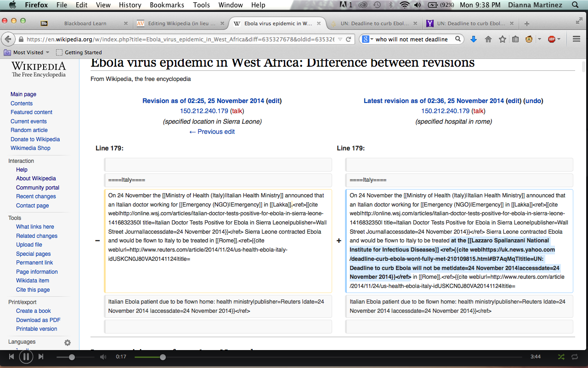Bookmark this page with the star icon
The height and width of the screenshot is (368, 588).
[x=502, y=39]
